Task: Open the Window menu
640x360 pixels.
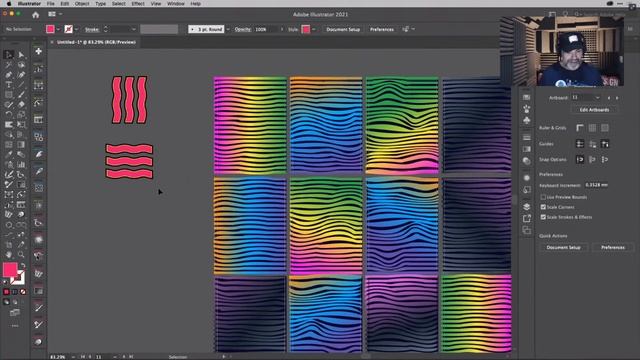Action: point(176,4)
